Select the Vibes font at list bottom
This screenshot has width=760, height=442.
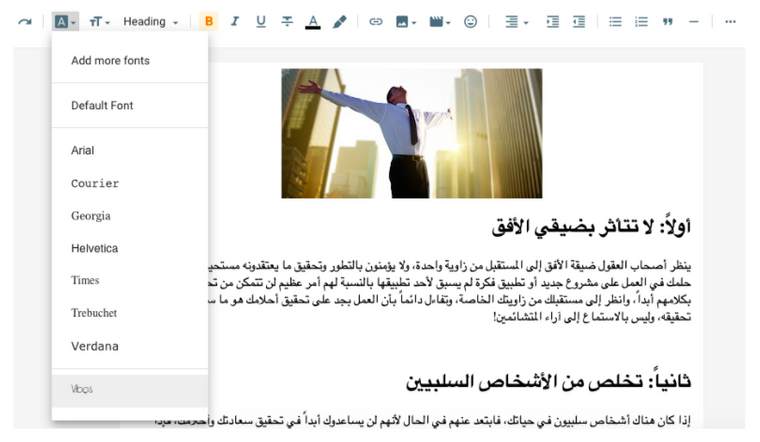tap(130, 390)
